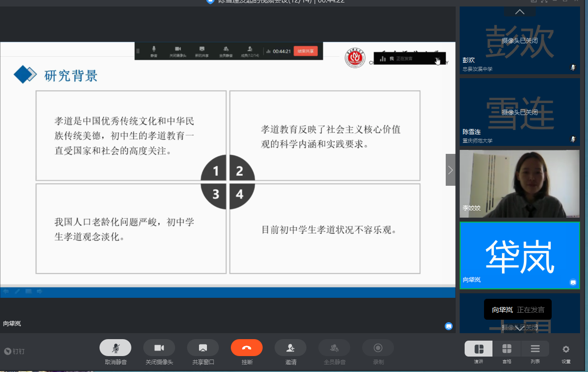Open the 邀请 invite participants icon
588x372 pixels.
pos(291,348)
